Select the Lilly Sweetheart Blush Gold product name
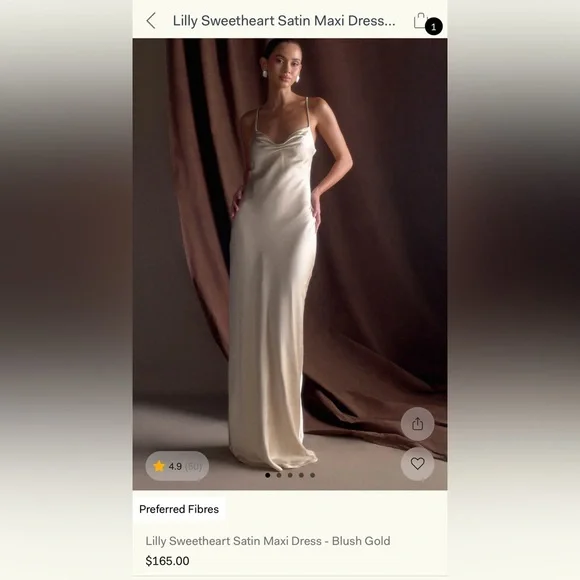This screenshot has height=580, width=580. (x=268, y=541)
